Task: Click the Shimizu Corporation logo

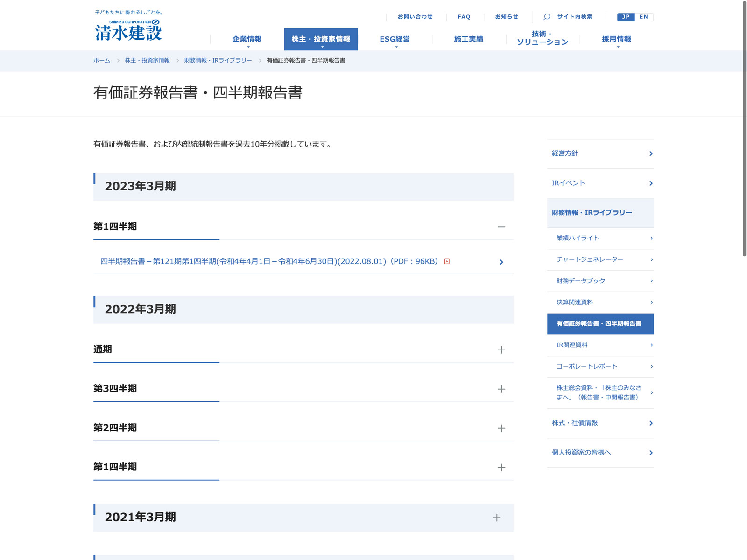Action: pos(128,30)
